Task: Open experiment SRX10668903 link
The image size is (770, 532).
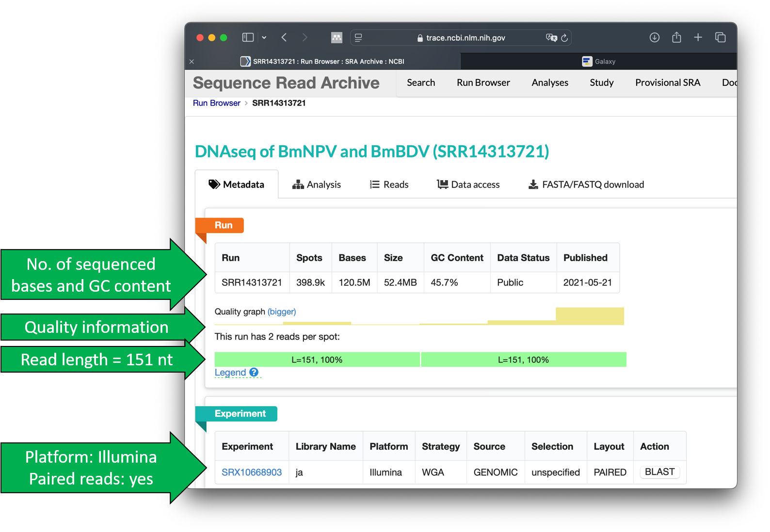Action: (x=252, y=472)
